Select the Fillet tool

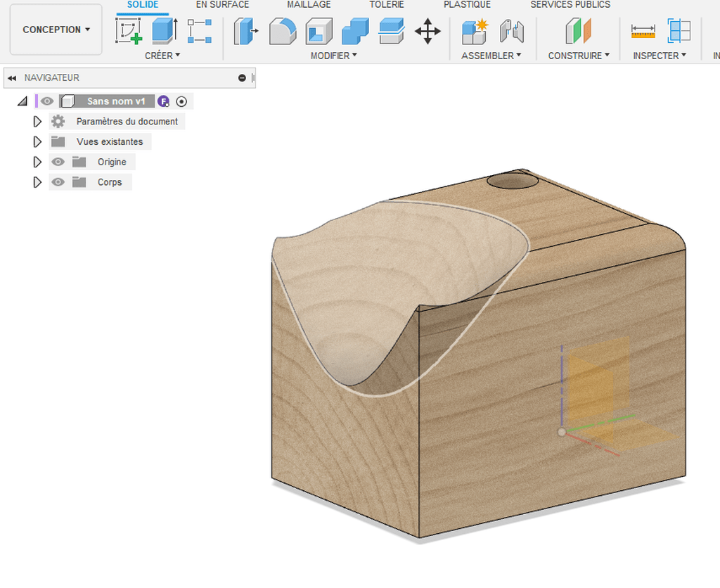pos(283,31)
